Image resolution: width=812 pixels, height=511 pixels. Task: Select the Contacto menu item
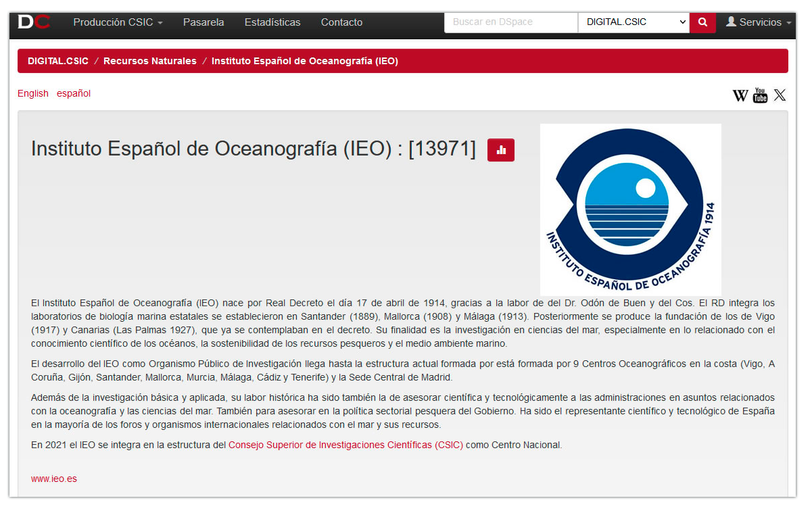pyautogui.click(x=341, y=22)
